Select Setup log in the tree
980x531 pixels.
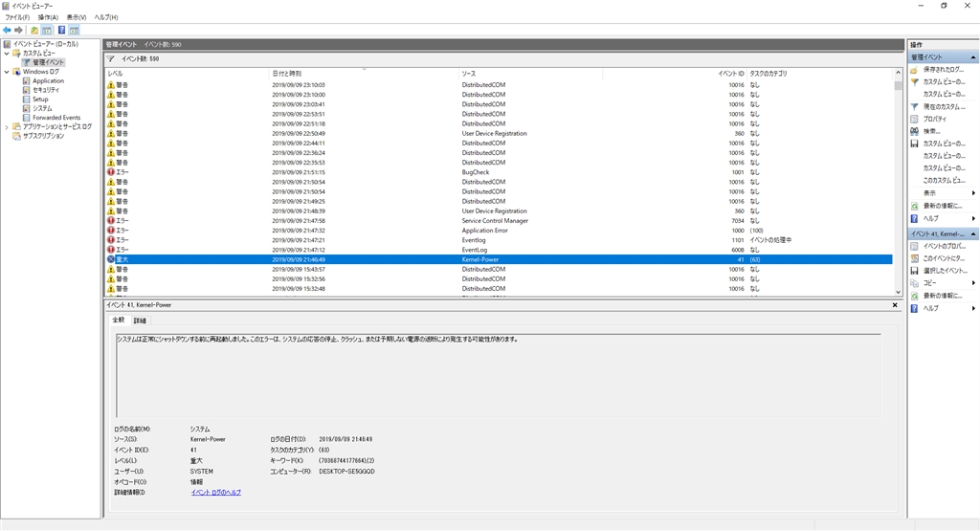tap(40, 100)
